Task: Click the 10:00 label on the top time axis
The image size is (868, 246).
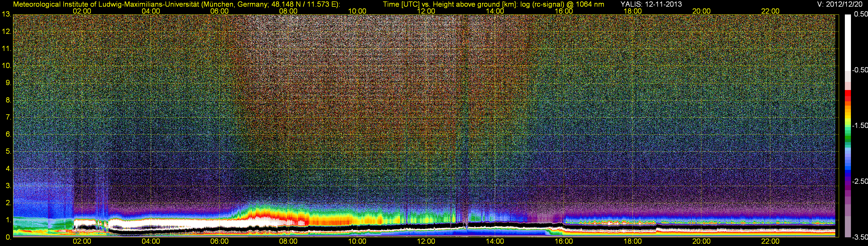Action: click(357, 11)
